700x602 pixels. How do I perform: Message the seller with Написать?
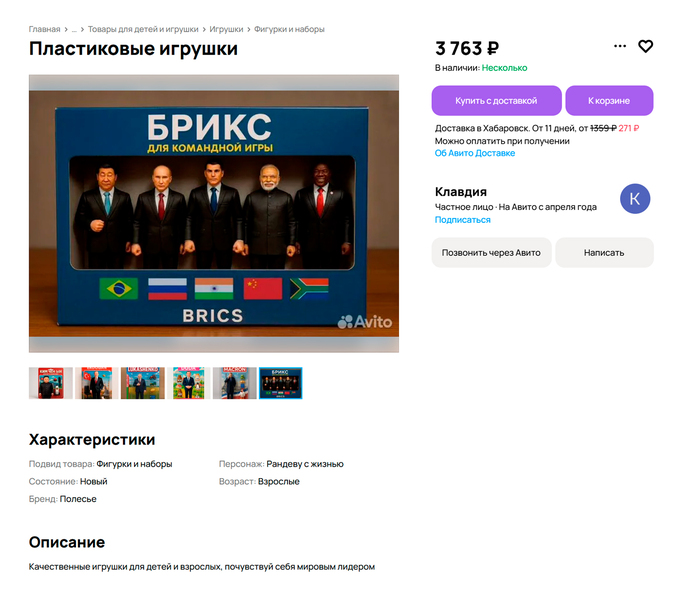[x=604, y=253]
